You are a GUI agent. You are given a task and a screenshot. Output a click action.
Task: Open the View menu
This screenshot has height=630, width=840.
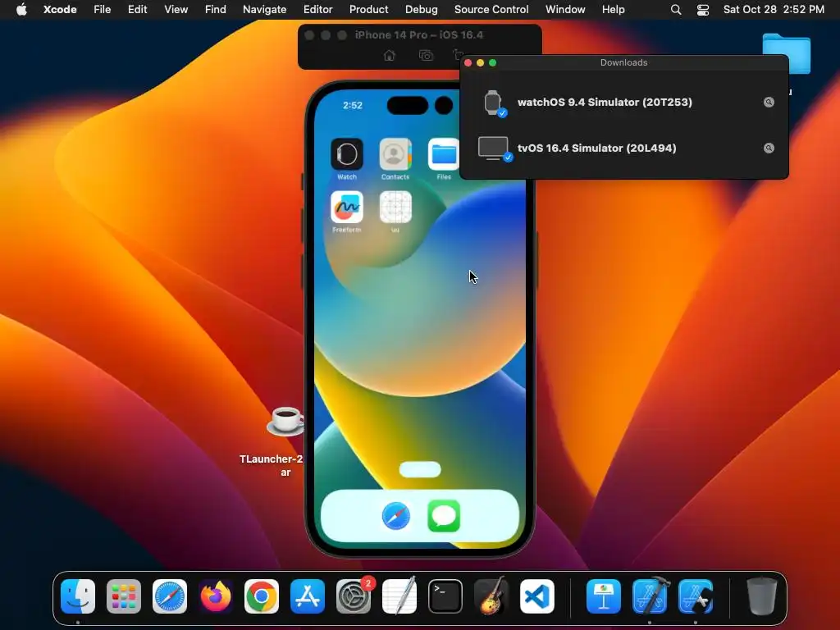pyautogui.click(x=176, y=9)
